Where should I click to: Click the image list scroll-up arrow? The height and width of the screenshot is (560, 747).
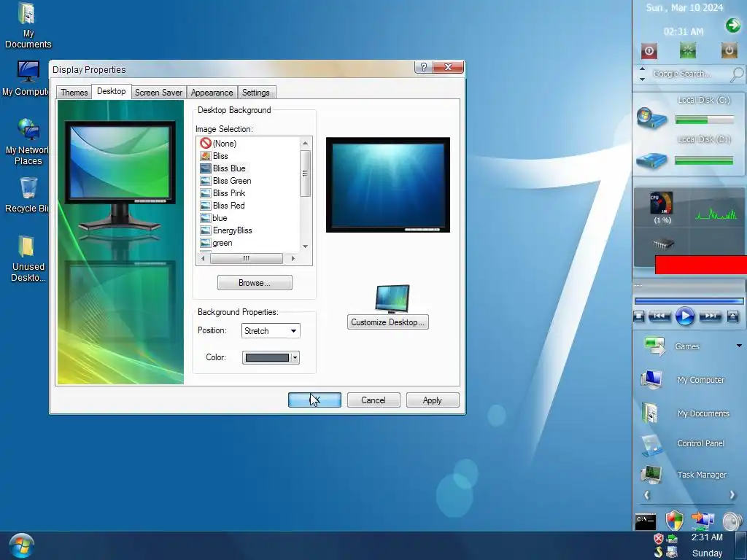tap(306, 143)
